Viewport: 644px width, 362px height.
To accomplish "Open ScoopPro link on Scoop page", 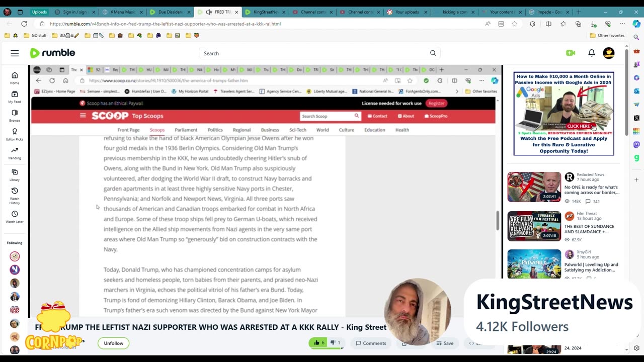I will pos(436,116).
